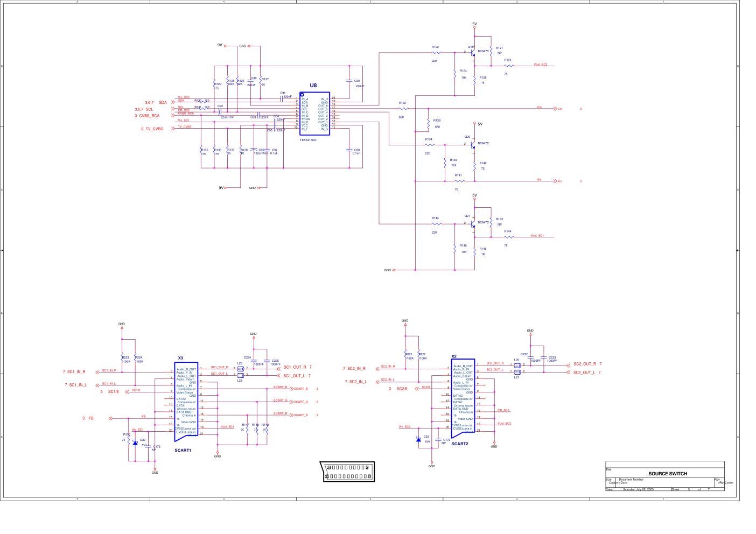Image resolution: width=756 pixels, height=534 pixels.
Task: Select the SCART2 connector name
Action: point(460,444)
